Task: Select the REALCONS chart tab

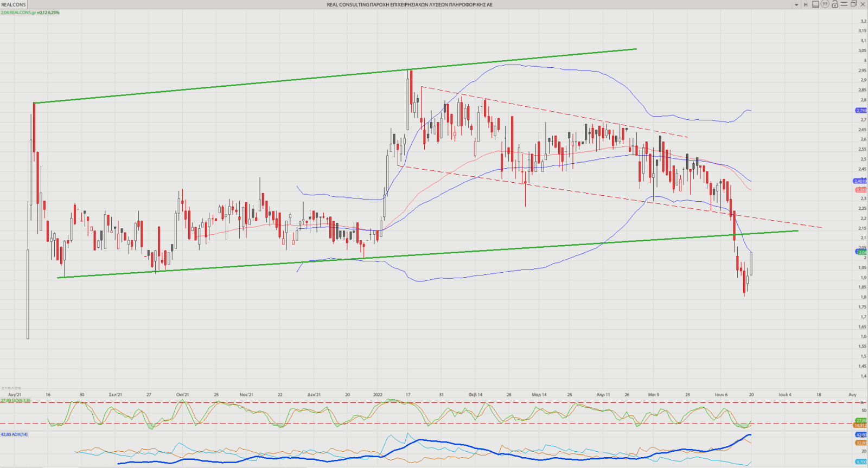Action: [14, 4]
